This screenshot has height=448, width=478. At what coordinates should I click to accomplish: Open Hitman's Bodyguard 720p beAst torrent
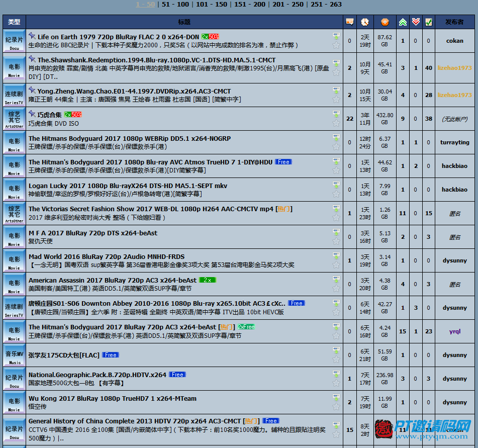[x=122, y=327]
